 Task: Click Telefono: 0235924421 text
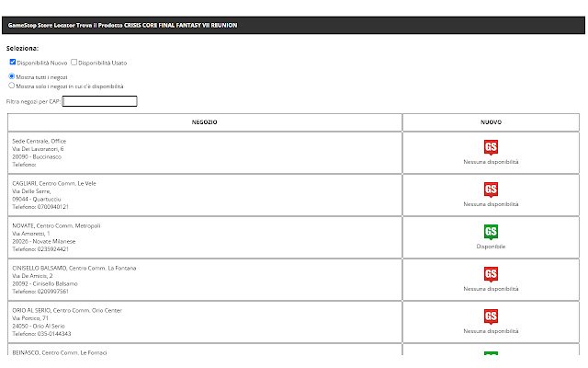click(40, 249)
